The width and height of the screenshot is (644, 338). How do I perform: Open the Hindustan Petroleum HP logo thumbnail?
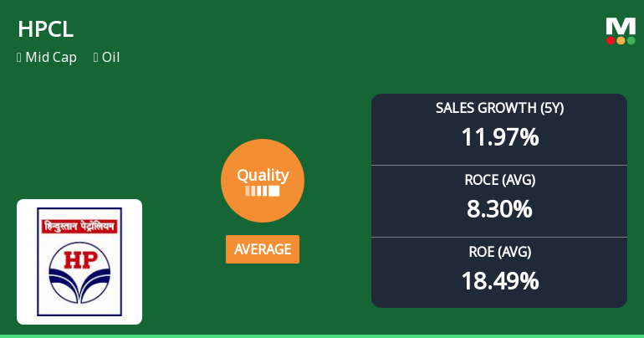coord(79,262)
